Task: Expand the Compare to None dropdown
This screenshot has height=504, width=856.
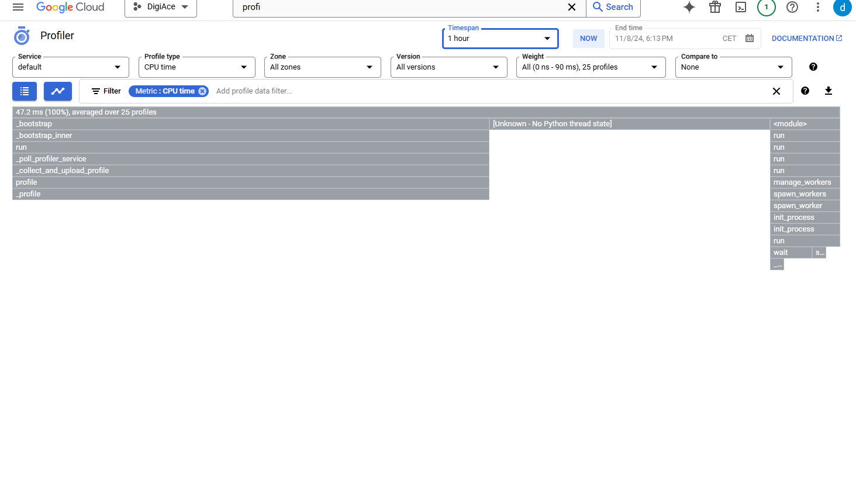Action: pyautogui.click(x=734, y=67)
